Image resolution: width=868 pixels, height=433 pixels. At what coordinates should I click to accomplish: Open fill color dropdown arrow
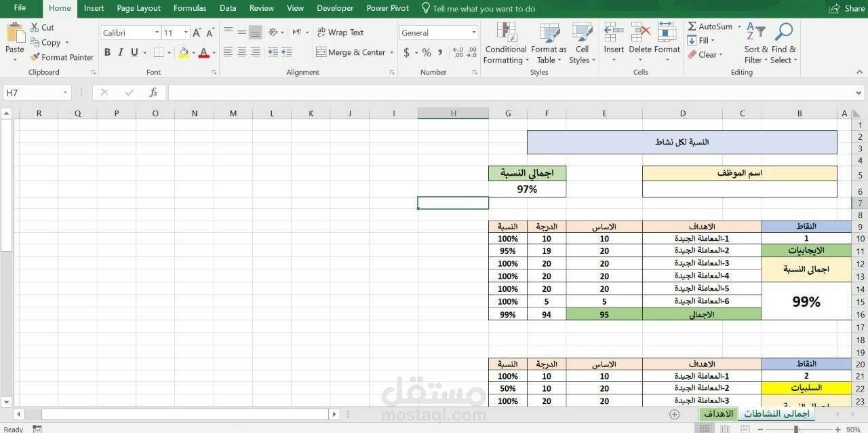(193, 53)
